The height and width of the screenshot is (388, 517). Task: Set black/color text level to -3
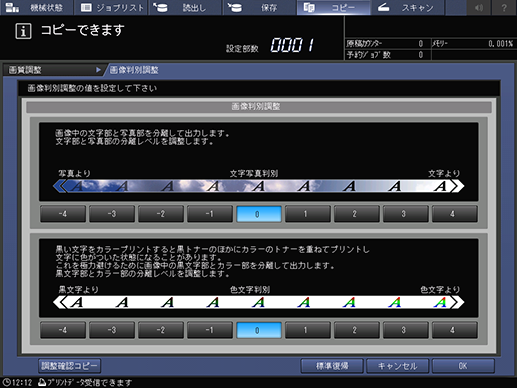click(x=112, y=330)
